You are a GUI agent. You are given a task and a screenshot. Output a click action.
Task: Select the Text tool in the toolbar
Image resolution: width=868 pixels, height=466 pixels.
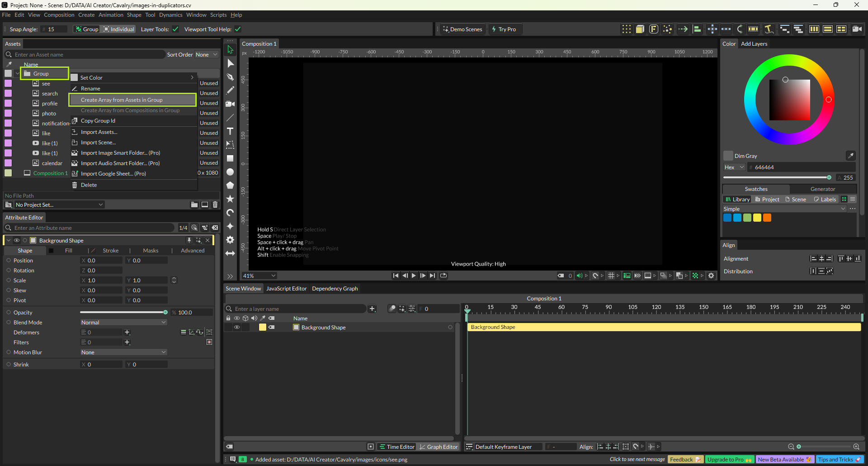pos(230,131)
